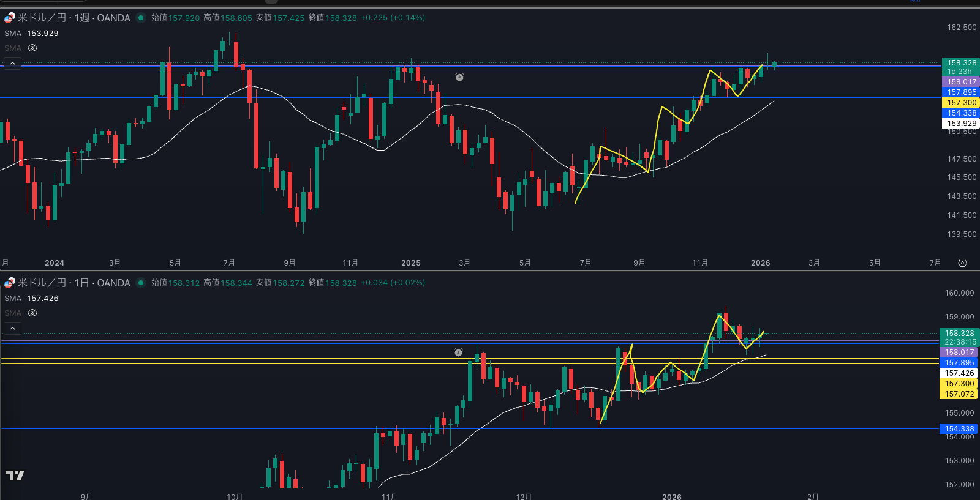980x500 pixels.
Task: Show the hidden SMA indicator on weekly chart
Action: (32, 48)
